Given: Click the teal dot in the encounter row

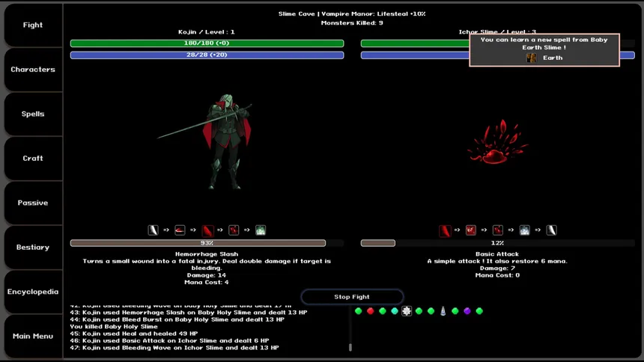Looking at the screenshot, I should coord(395,311).
